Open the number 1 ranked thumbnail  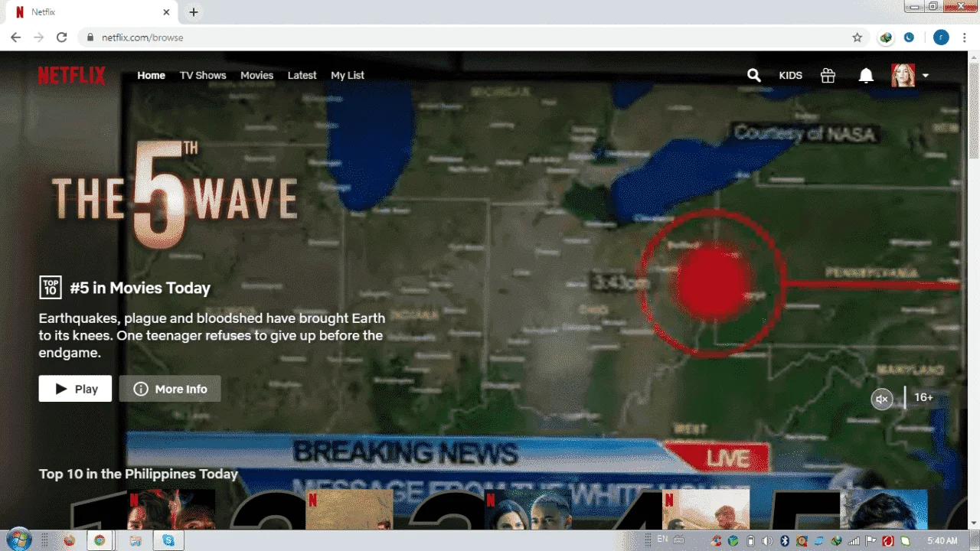[171, 510]
